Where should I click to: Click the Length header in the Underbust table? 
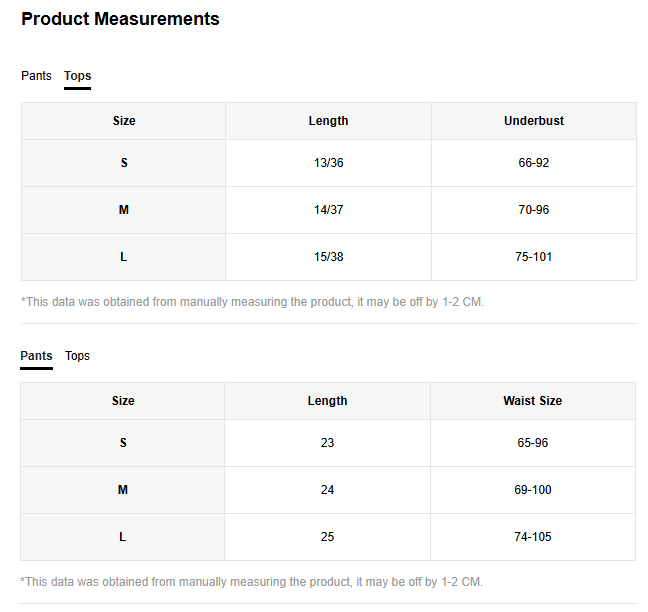pyautogui.click(x=328, y=121)
